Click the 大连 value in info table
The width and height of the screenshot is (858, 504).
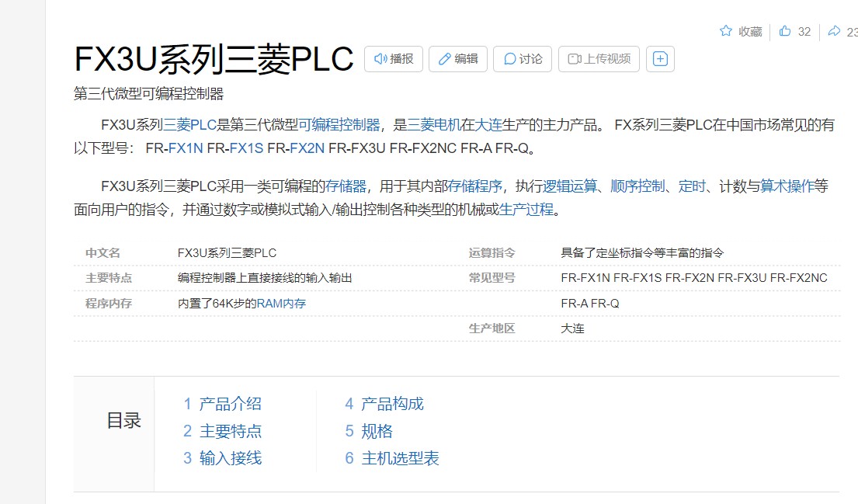tap(573, 328)
